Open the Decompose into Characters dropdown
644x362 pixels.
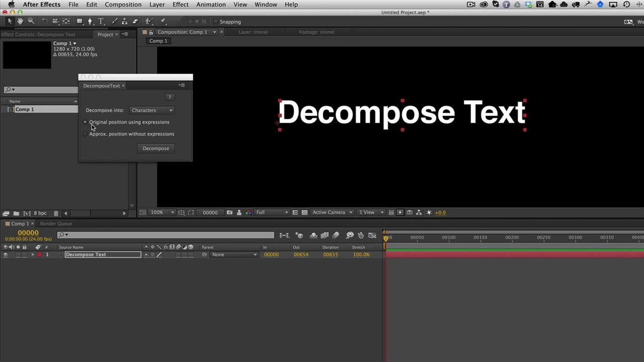tap(151, 110)
